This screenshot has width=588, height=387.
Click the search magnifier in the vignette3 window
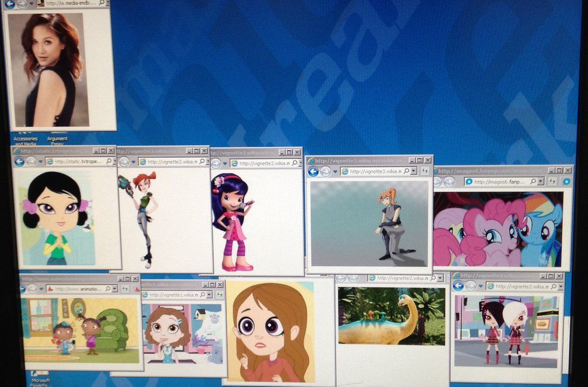point(406,171)
